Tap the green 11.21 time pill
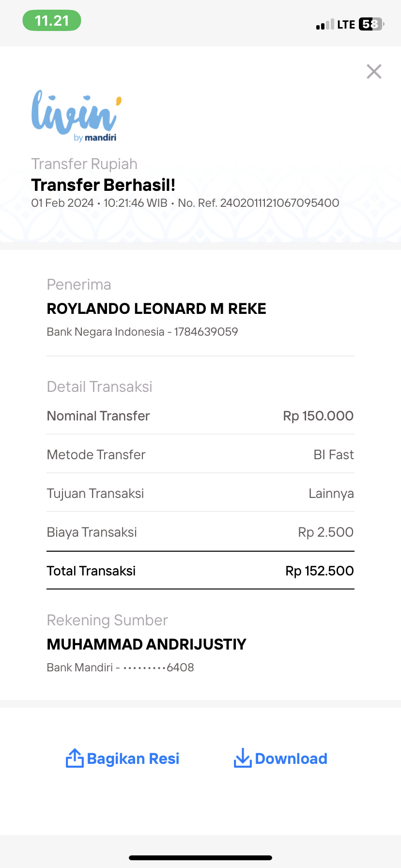The width and height of the screenshot is (401, 868). [52, 21]
